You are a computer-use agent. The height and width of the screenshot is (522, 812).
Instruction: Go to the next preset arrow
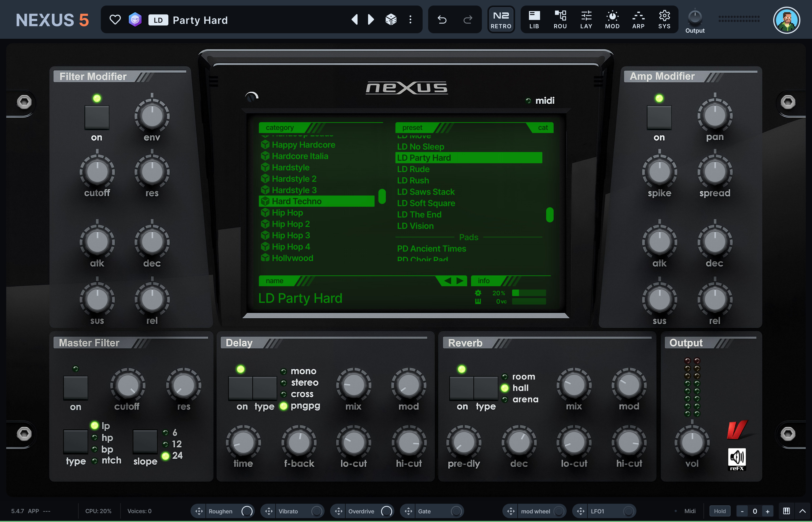click(371, 20)
